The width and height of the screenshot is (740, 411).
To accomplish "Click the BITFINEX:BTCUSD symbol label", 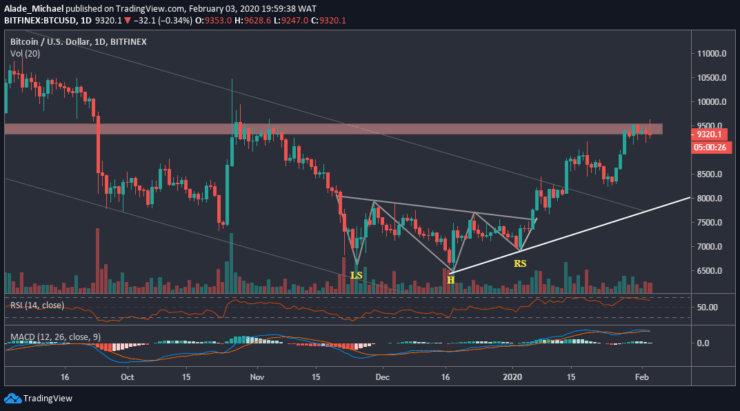I will pyautogui.click(x=41, y=20).
